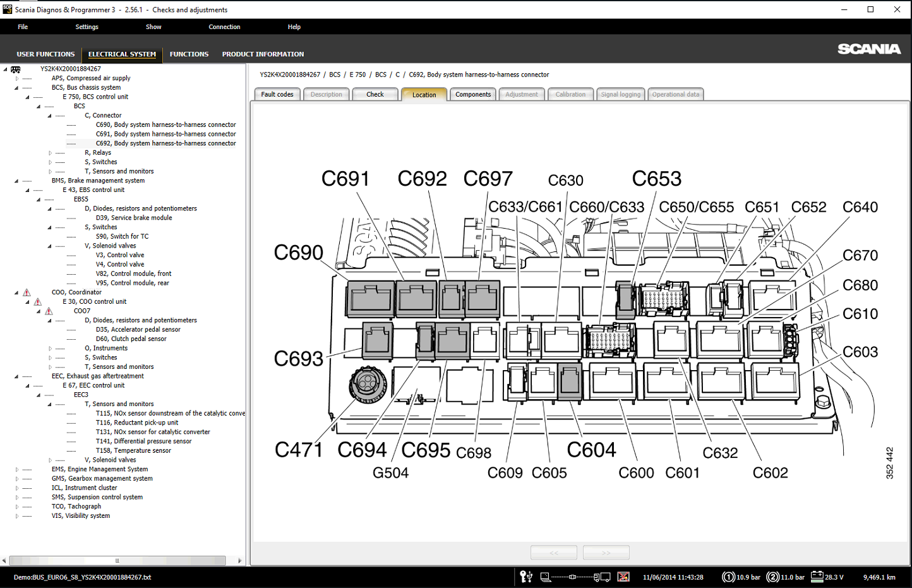This screenshot has height=588, width=912.
Task: Click the bus vehicle icon beside YS2K4X20001884267
Action: (x=15, y=69)
